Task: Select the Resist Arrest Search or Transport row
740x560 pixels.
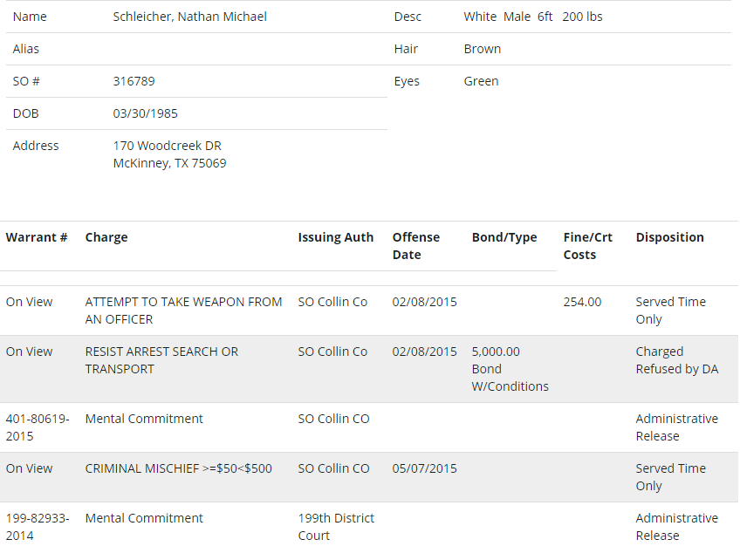Action: (369, 369)
